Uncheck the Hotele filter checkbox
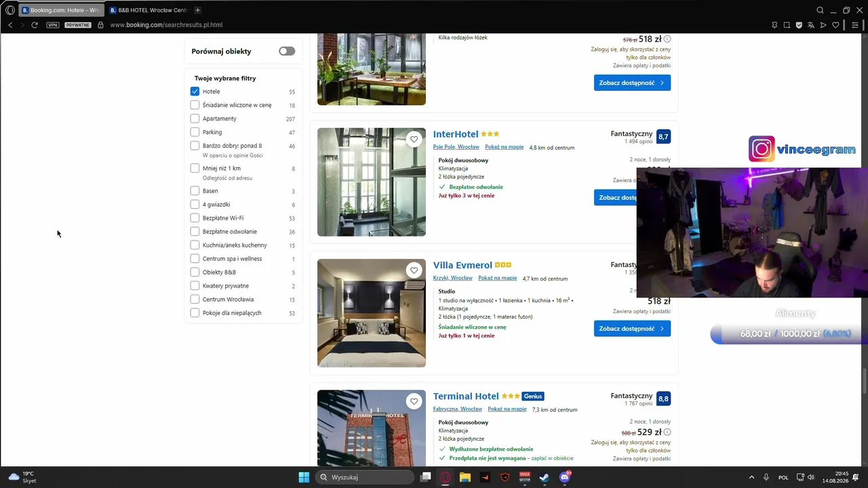The image size is (868, 488). tap(195, 91)
